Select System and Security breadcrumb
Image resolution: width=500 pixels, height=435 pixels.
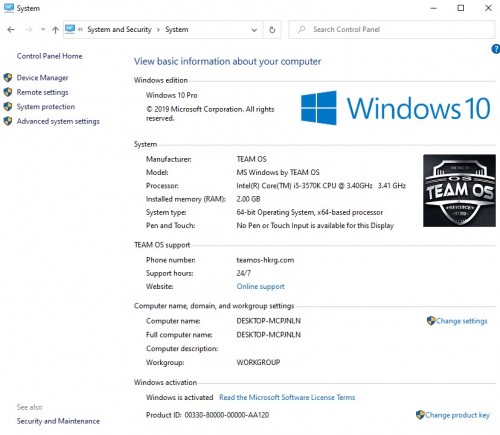point(119,30)
